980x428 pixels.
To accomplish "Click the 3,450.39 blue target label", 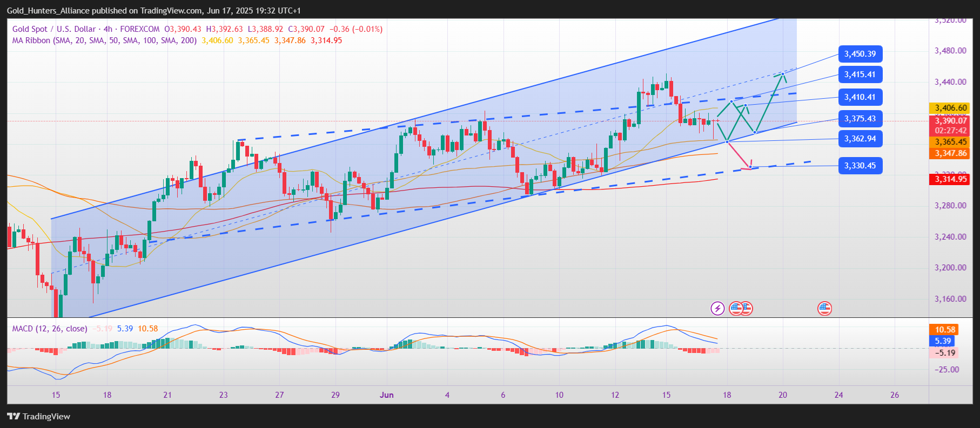I will pos(860,54).
